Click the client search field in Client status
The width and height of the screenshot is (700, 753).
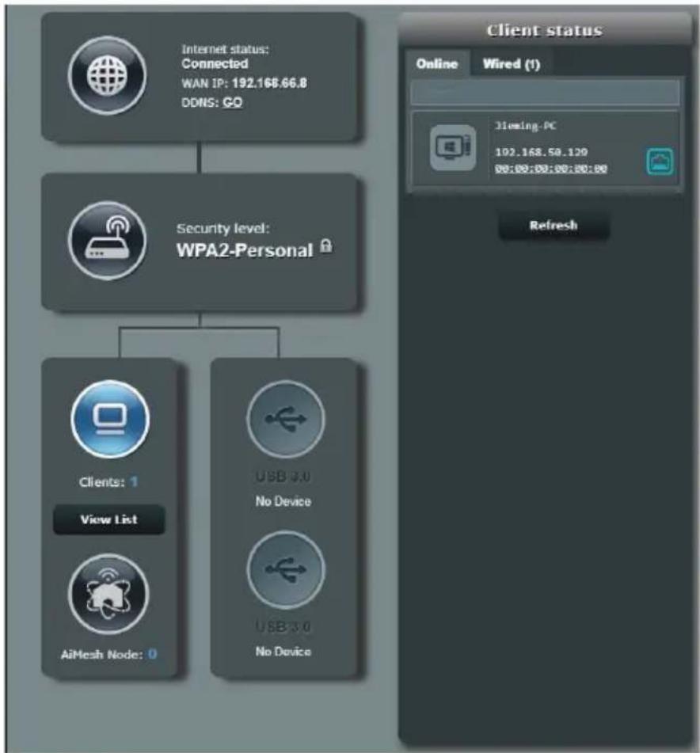click(x=545, y=92)
